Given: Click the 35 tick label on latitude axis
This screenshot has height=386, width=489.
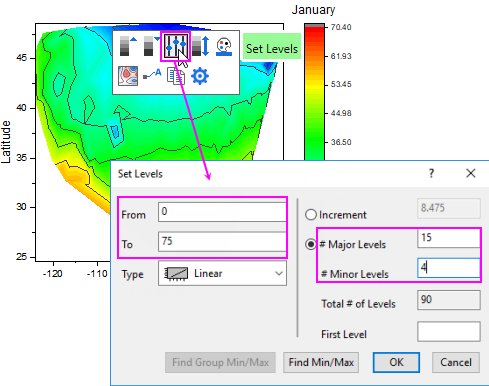Looking at the screenshot, I should click(21, 158).
